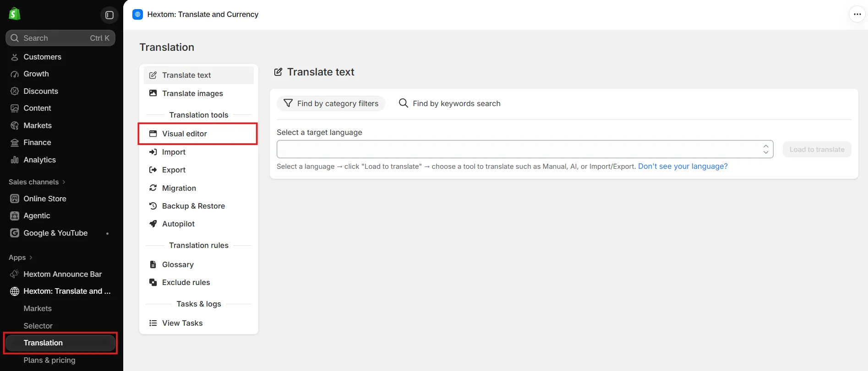868x371 pixels.
Task: Click the Search field in the sidebar
Action: tap(60, 38)
